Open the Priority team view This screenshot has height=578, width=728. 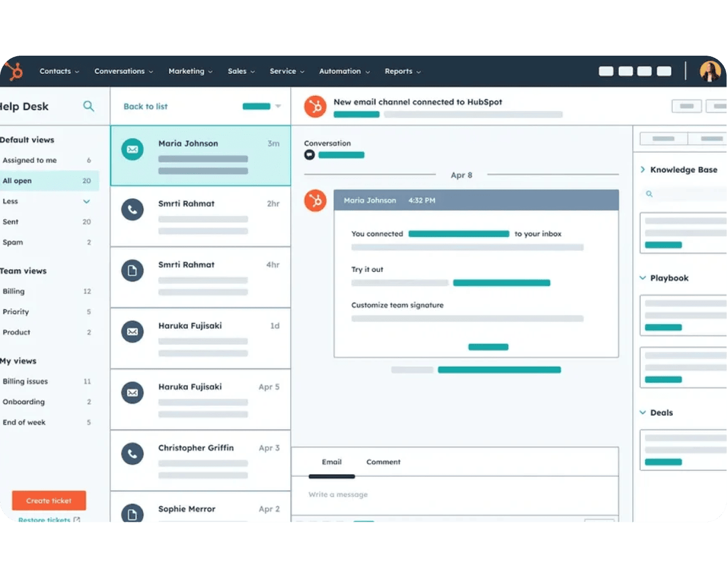point(49,311)
